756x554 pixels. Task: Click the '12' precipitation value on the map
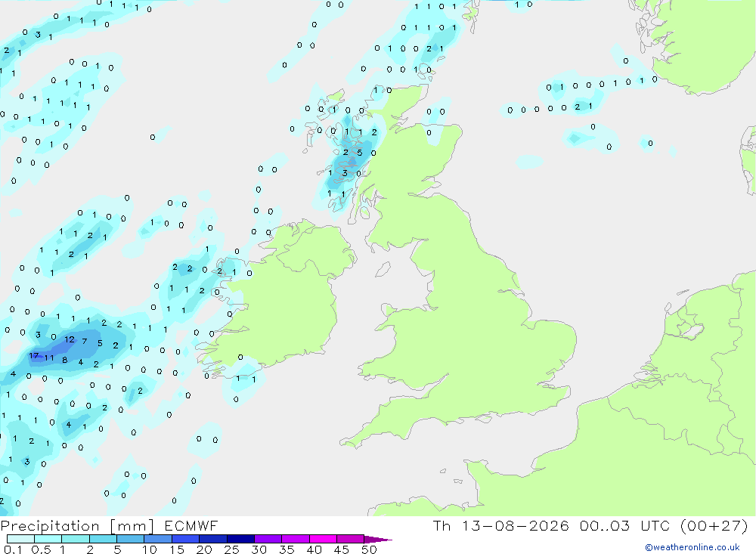pos(70,339)
